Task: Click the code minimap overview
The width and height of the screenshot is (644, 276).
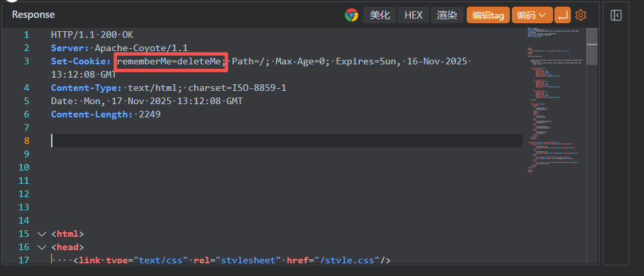Action: (551, 100)
